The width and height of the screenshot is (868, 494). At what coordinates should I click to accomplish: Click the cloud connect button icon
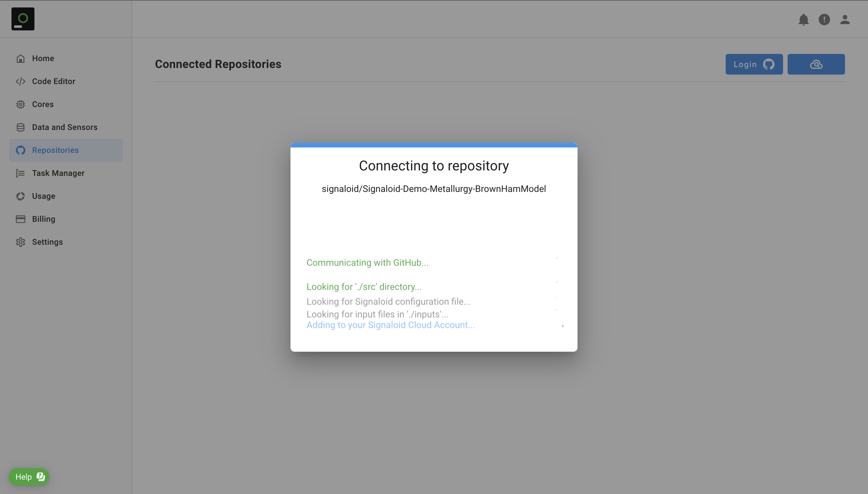816,65
